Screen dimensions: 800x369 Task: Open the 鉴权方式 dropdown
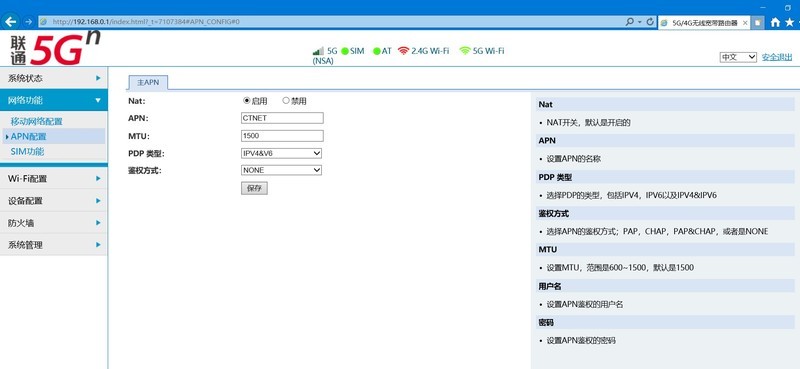281,170
